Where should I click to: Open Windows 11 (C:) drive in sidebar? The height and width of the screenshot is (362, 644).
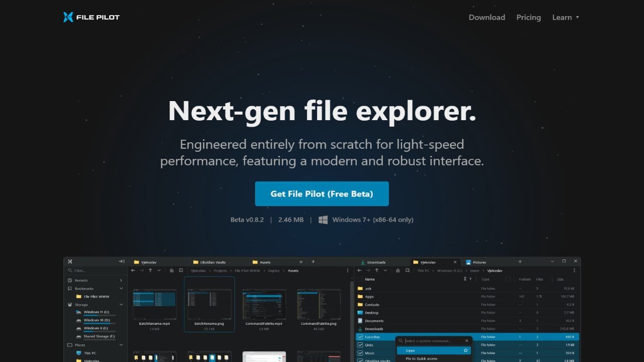pyautogui.click(x=96, y=313)
